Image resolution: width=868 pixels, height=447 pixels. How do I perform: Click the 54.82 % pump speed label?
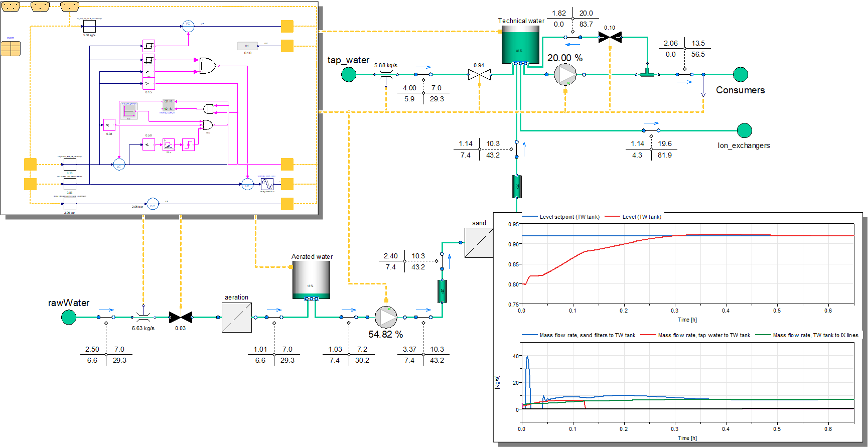[x=385, y=334]
